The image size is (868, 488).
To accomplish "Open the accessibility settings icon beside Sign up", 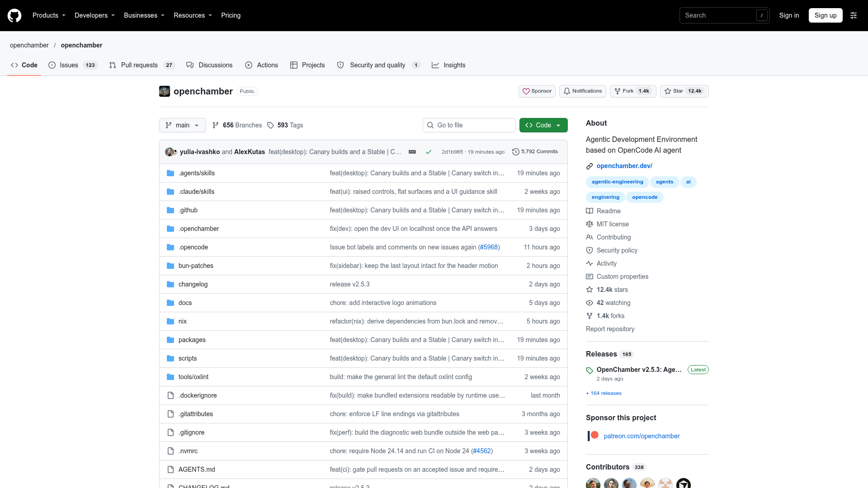I will (x=854, y=15).
